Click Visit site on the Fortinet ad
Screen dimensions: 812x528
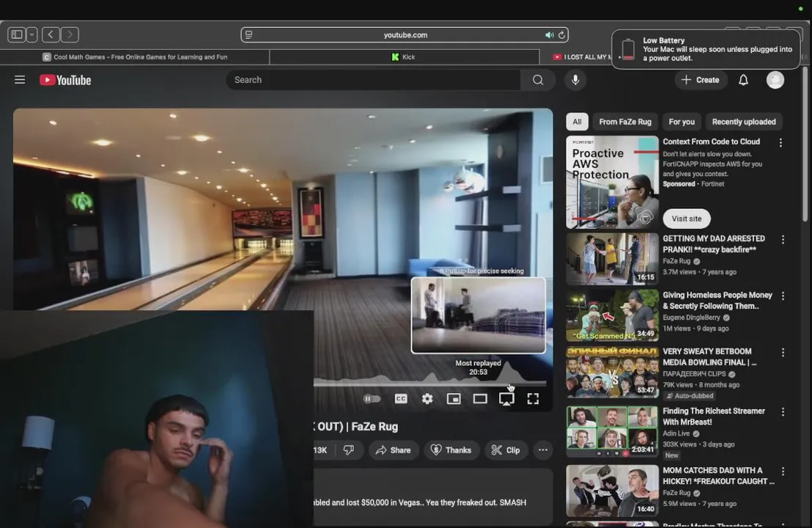pos(687,219)
